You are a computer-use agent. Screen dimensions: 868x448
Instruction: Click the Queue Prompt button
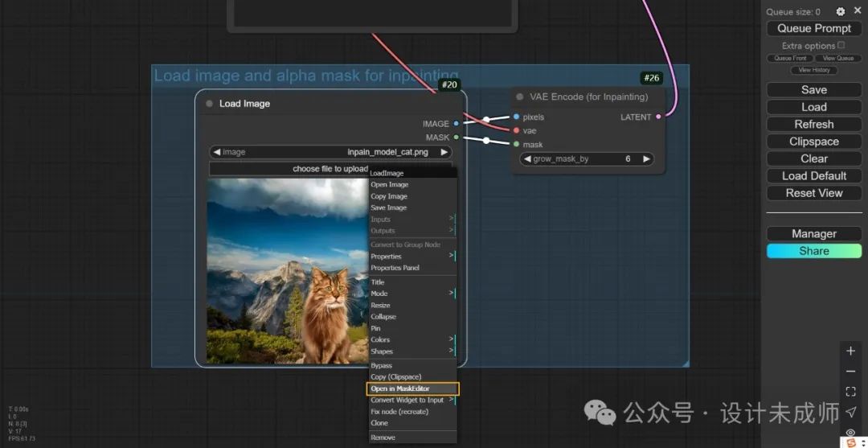pyautogui.click(x=813, y=28)
